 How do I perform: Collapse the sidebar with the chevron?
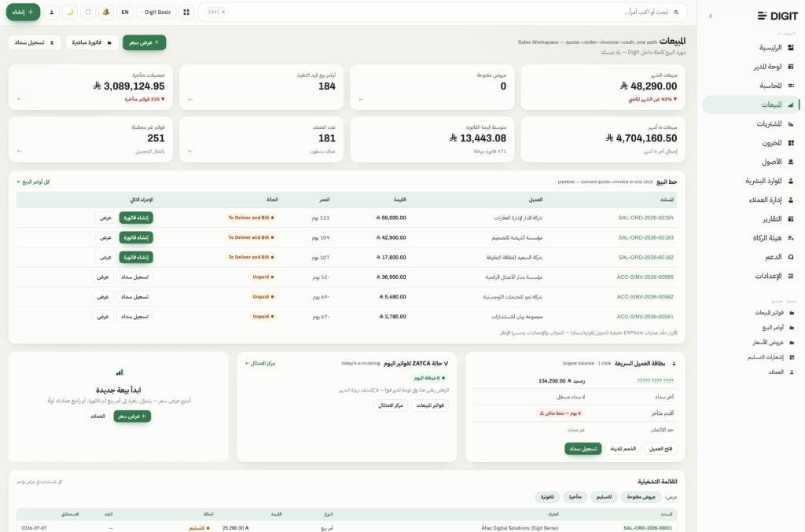click(711, 17)
